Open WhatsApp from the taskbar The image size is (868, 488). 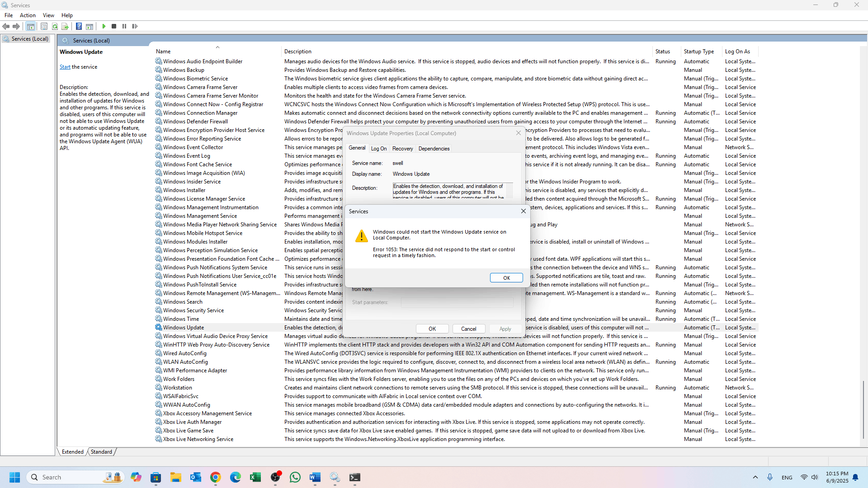(x=295, y=478)
